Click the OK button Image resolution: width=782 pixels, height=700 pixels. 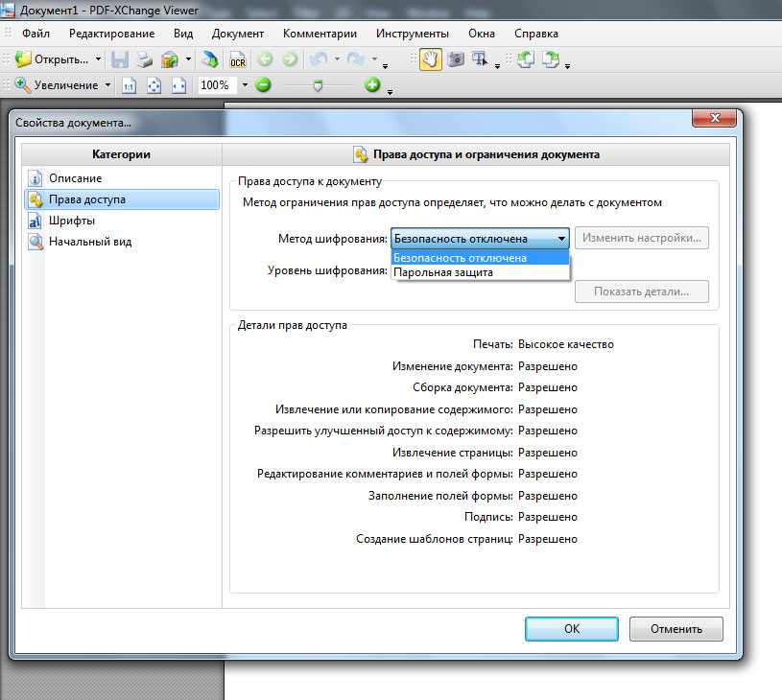pos(572,629)
